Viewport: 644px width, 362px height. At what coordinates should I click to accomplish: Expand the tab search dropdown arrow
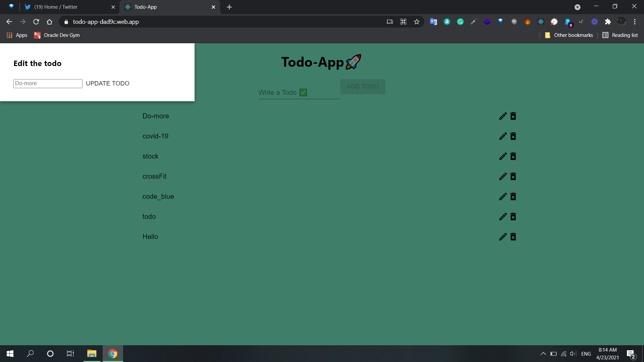click(577, 7)
